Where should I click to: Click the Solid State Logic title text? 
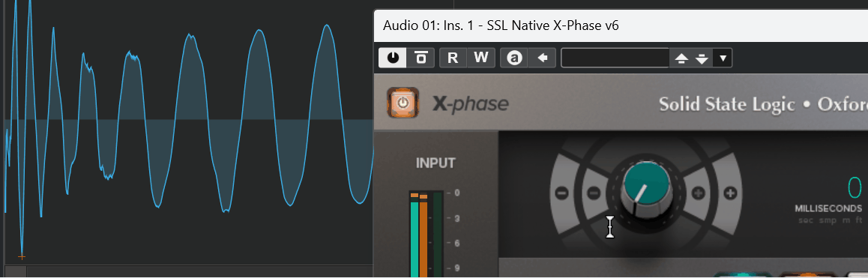(726, 104)
